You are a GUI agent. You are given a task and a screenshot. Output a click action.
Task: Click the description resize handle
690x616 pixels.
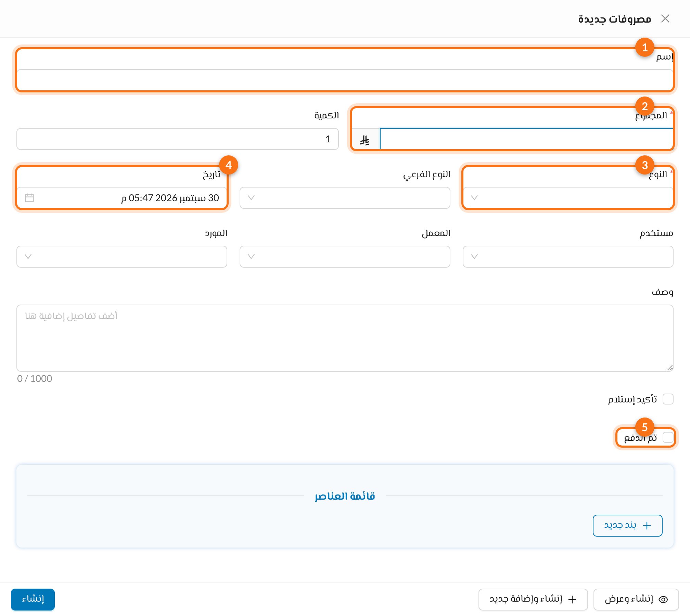pyautogui.click(x=670, y=368)
